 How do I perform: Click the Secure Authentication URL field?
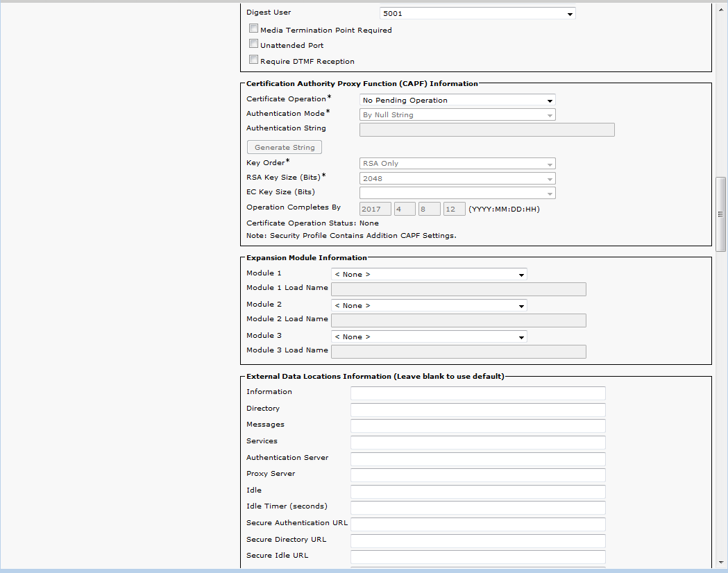(x=477, y=524)
